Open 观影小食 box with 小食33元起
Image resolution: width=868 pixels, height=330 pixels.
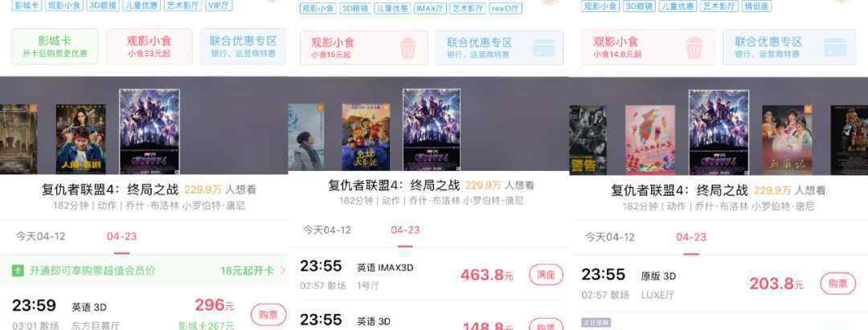[x=149, y=47]
